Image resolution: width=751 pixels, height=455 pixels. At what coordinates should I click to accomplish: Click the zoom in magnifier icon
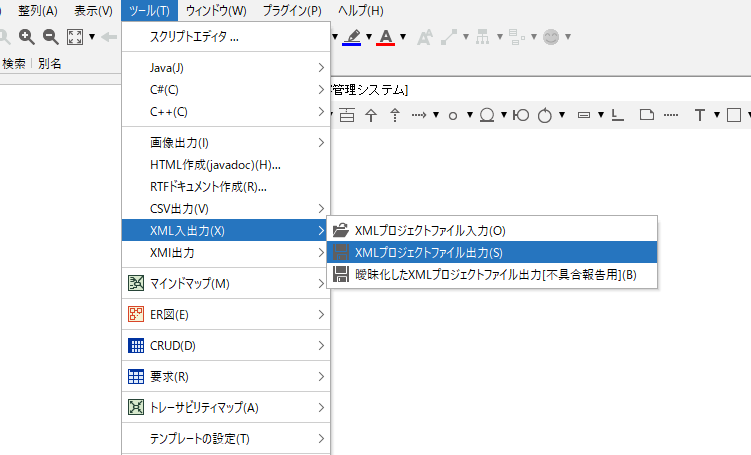[27, 37]
